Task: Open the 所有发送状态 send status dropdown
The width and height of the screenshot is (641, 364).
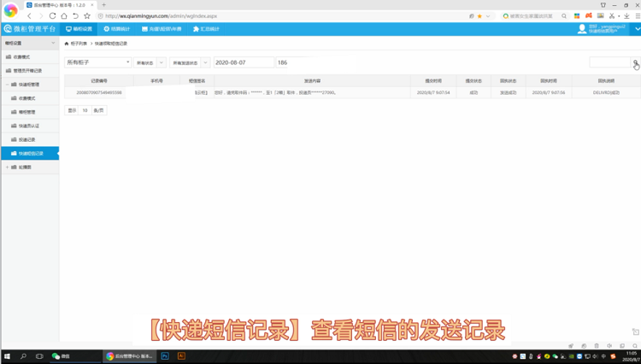Action: (190, 62)
